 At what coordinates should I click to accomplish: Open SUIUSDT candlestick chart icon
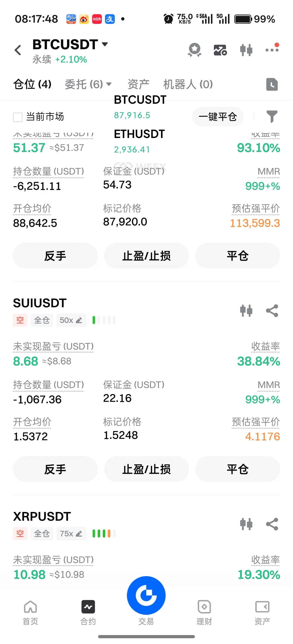click(246, 311)
